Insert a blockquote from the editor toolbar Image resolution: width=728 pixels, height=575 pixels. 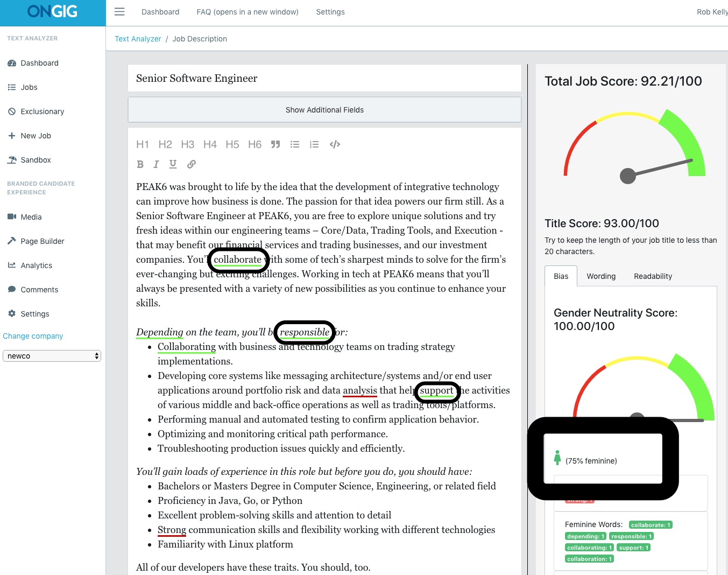coord(275,144)
